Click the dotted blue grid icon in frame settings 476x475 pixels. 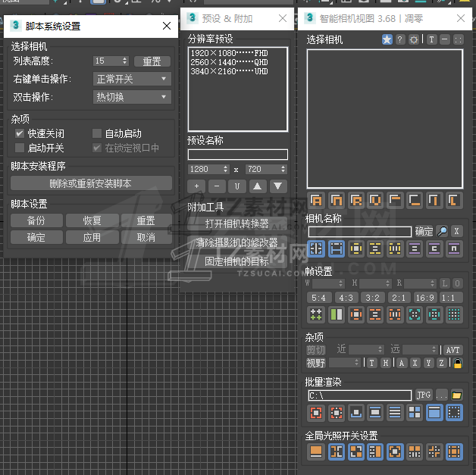pyautogui.click(x=454, y=314)
